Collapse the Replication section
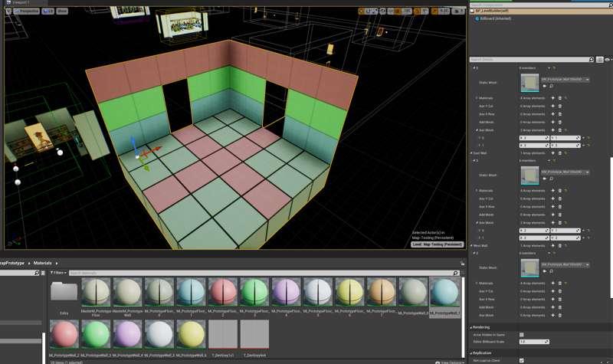This screenshot has height=364, width=613. 471,353
